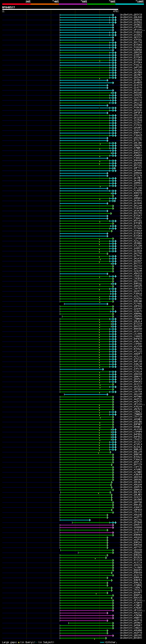Click hit label UniRef100_C5YT28
The image size is (146, 644).
click(x=131, y=417)
